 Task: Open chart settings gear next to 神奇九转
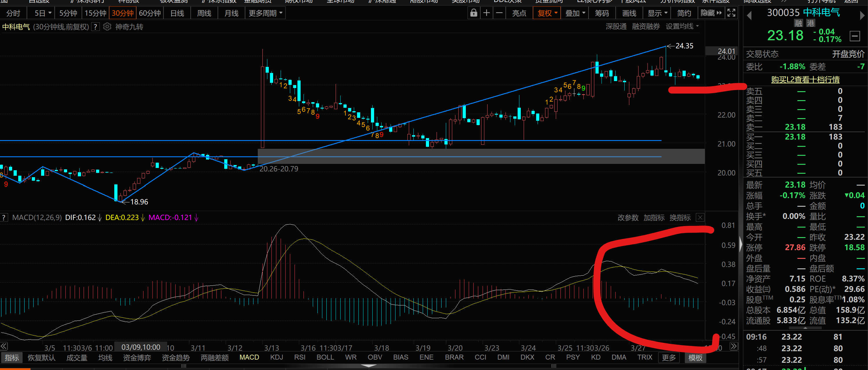point(107,27)
